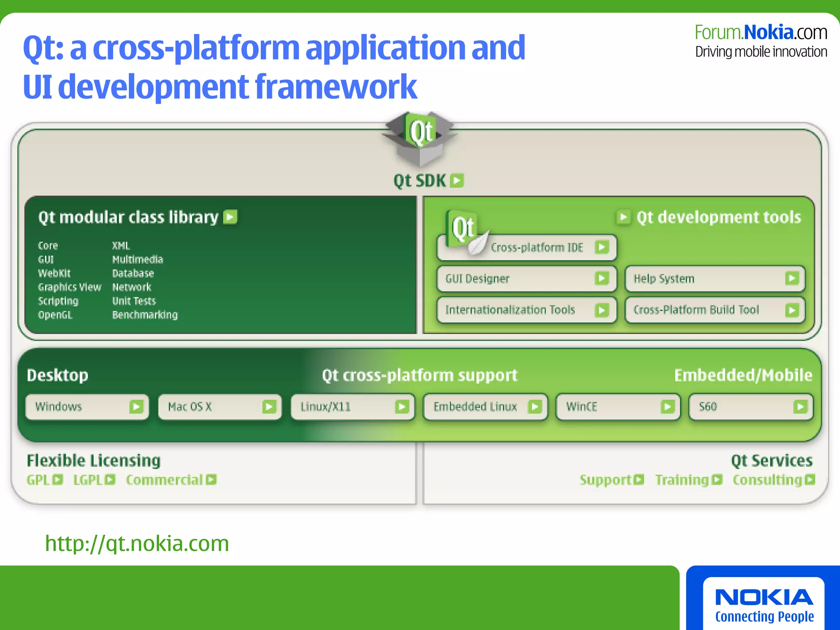Select the Embedded Linux platform button
The image size is (840, 630).
486,407
